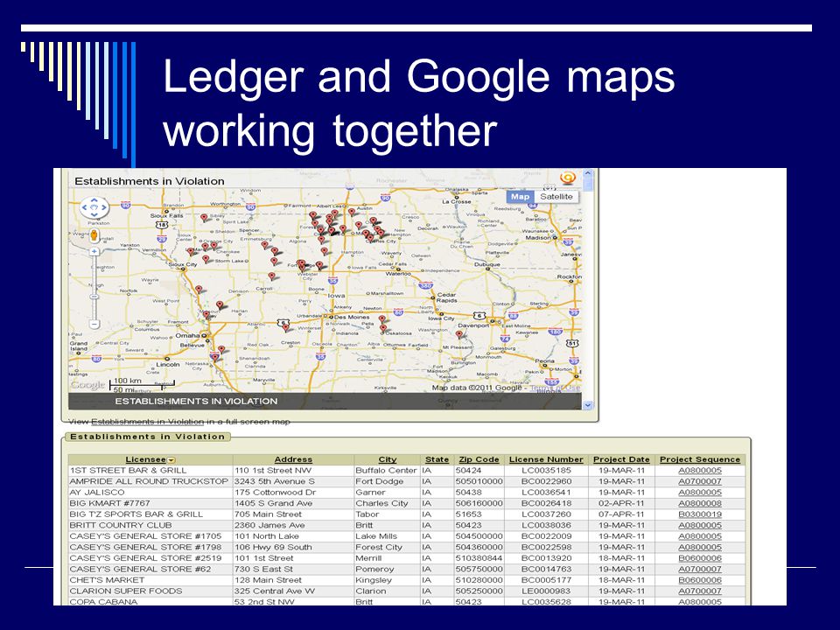Click the Zip Code column header

(479, 459)
